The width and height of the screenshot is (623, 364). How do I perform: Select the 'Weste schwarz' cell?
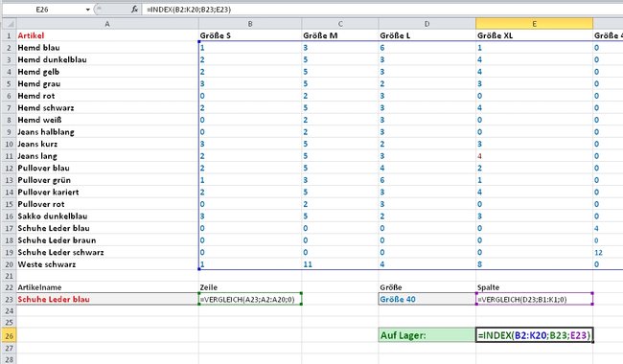[x=107, y=264]
